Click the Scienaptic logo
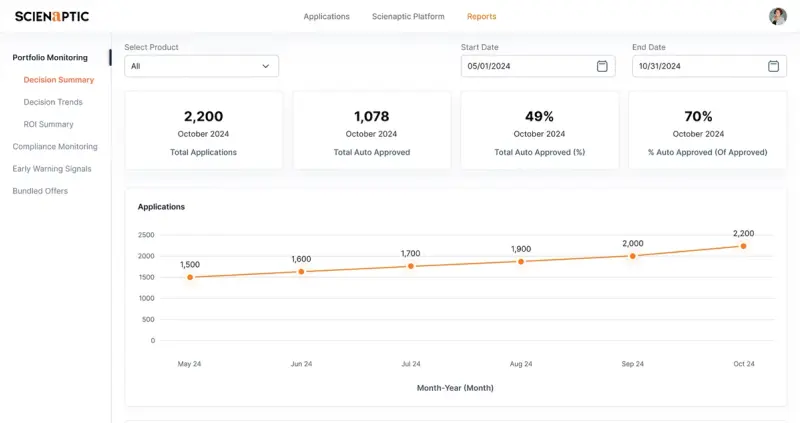Viewport: 800px width, 423px height. [x=52, y=16]
